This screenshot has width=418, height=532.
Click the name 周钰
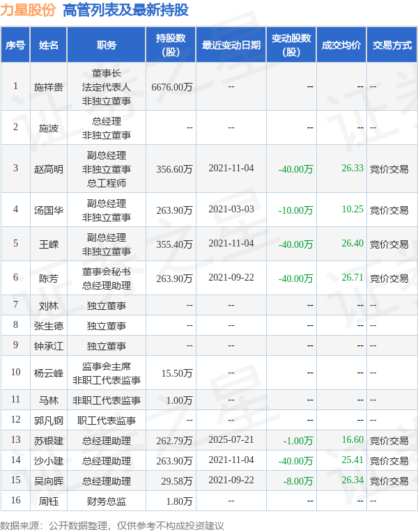pyautogui.click(x=49, y=501)
